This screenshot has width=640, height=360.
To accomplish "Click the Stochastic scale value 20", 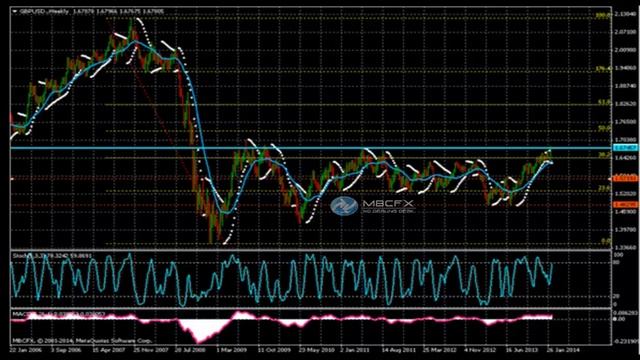I will tap(616, 296).
